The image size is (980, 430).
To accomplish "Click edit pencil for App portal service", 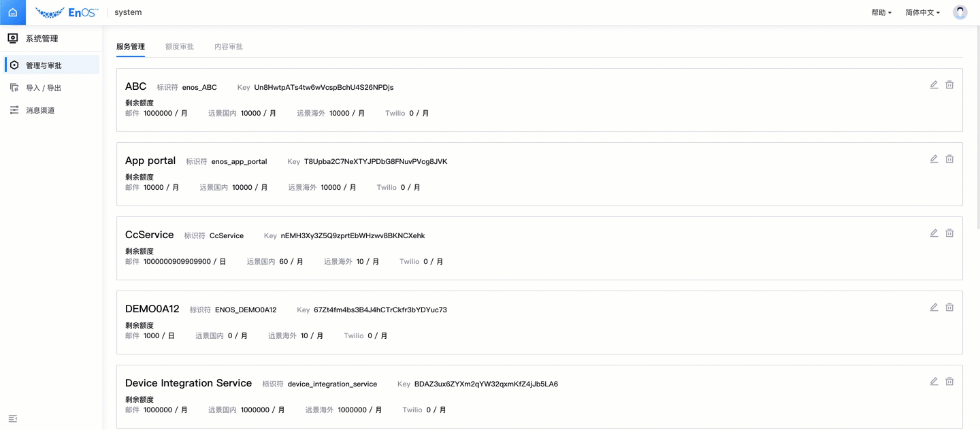I will pyautogui.click(x=934, y=159).
